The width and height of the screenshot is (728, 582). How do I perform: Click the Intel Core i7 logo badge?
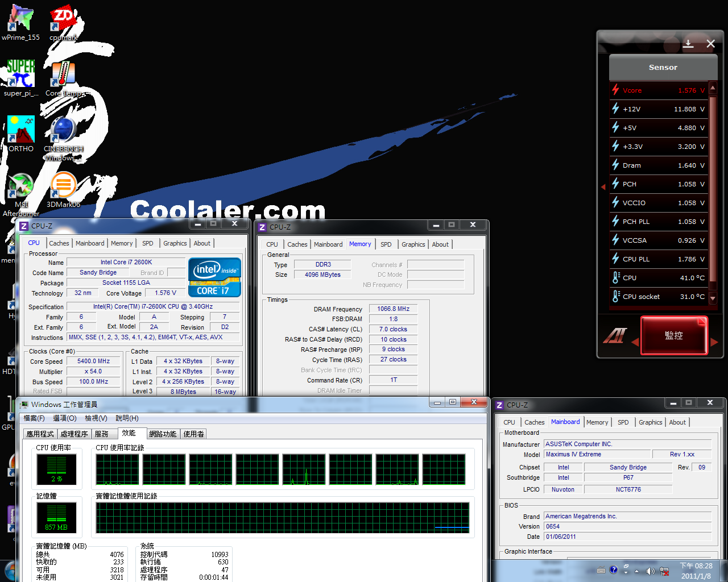point(215,277)
